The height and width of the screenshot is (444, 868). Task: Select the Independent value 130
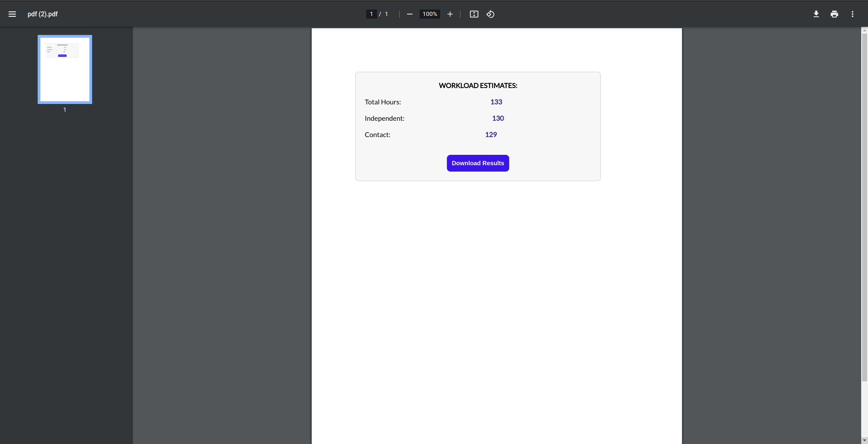click(497, 118)
